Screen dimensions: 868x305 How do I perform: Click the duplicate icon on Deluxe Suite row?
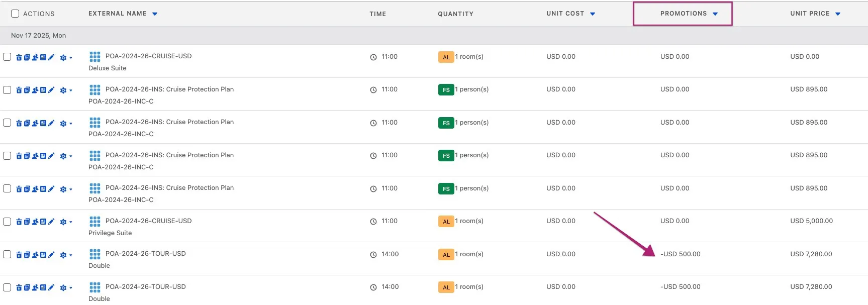click(27, 57)
